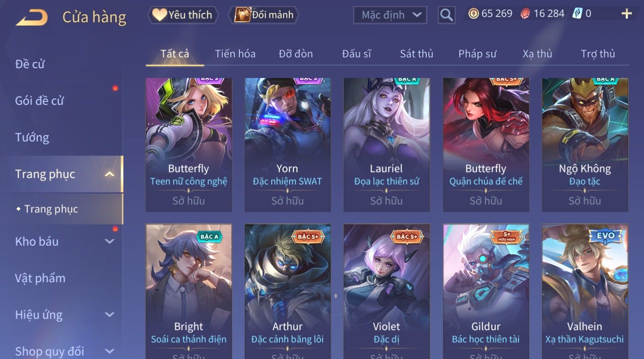
Task: Open Yêu thích heart favorites
Action: [x=183, y=15]
